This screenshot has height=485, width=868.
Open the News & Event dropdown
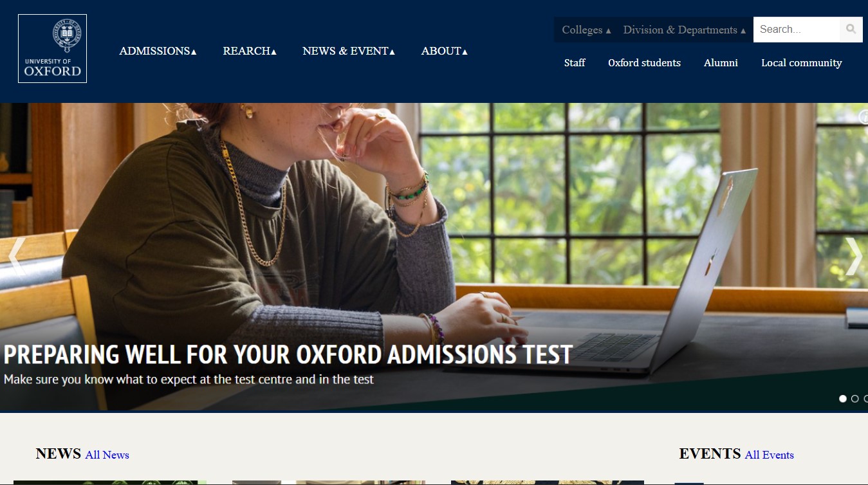(349, 51)
